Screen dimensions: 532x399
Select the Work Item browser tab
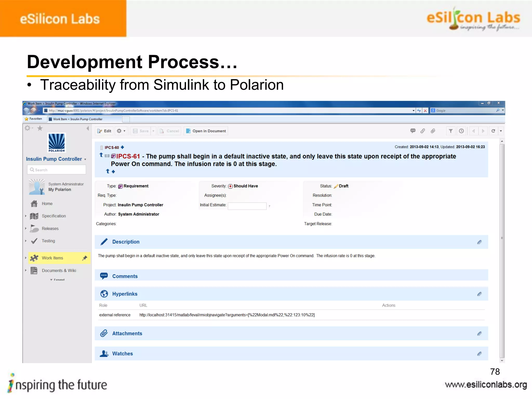(x=85, y=119)
